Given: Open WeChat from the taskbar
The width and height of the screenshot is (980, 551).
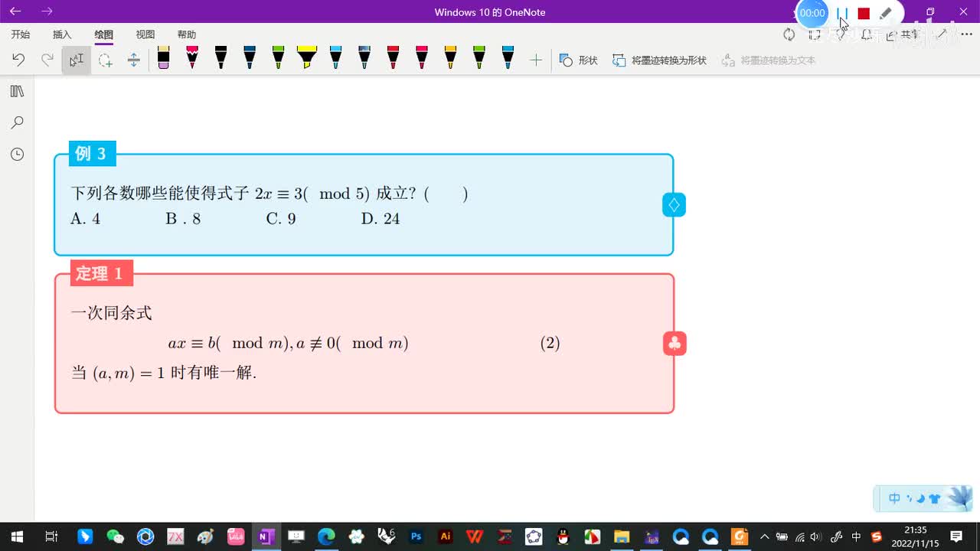Looking at the screenshot, I should tap(115, 536).
